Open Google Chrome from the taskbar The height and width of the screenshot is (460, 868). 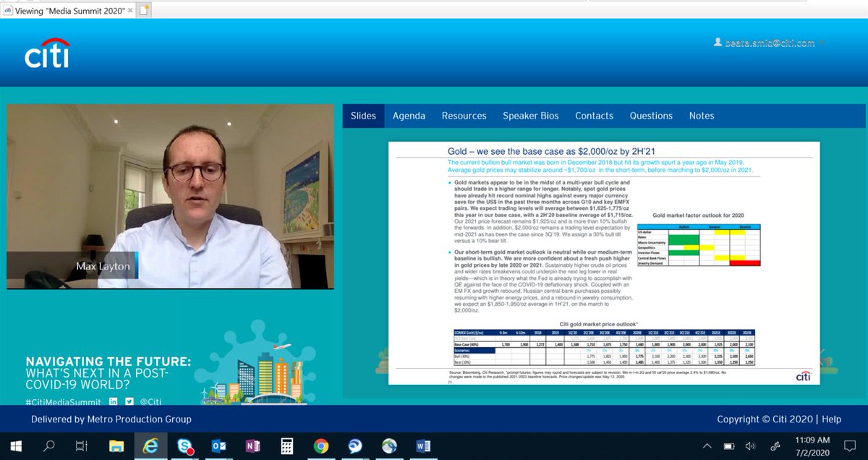(x=321, y=446)
